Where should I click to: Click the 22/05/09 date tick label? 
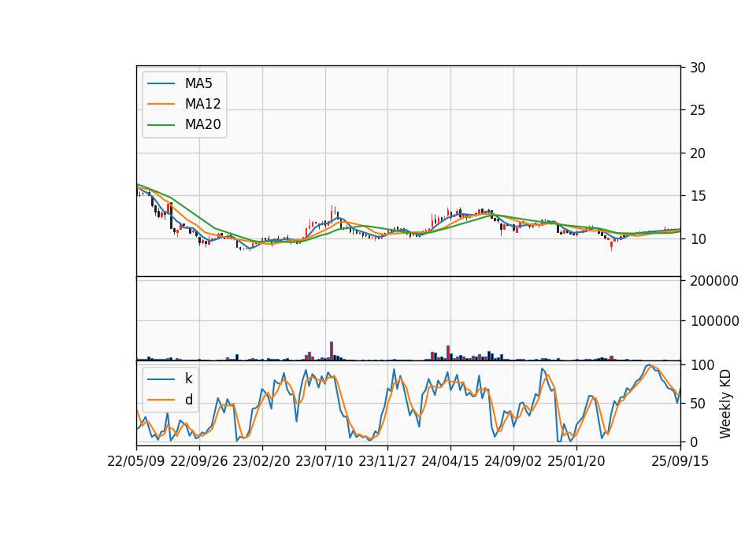[136, 461]
